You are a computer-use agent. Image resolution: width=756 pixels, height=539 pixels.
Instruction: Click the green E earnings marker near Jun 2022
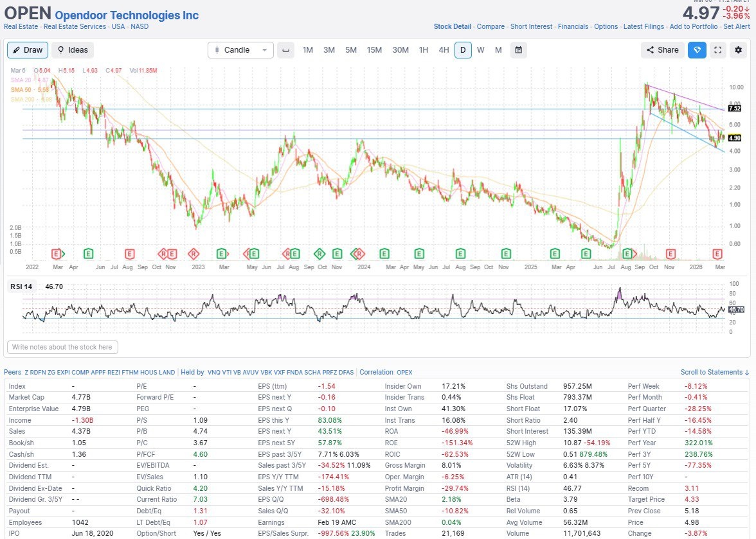[x=88, y=254]
